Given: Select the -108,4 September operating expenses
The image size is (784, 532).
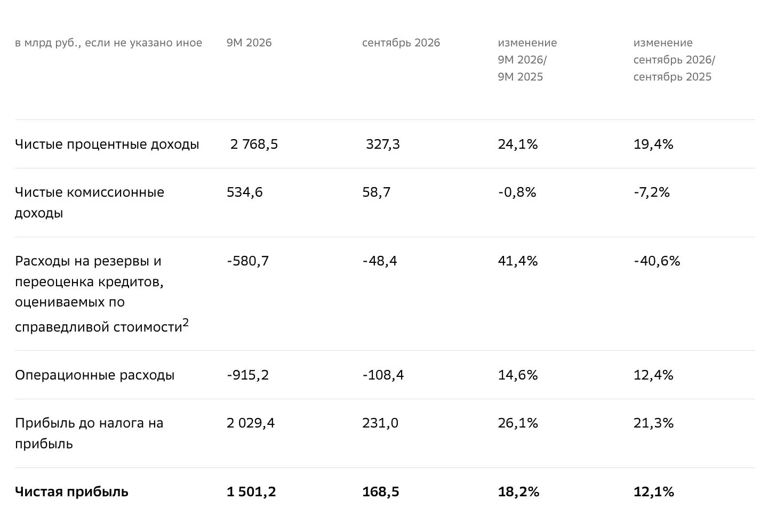Looking at the screenshot, I should coord(383,375).
